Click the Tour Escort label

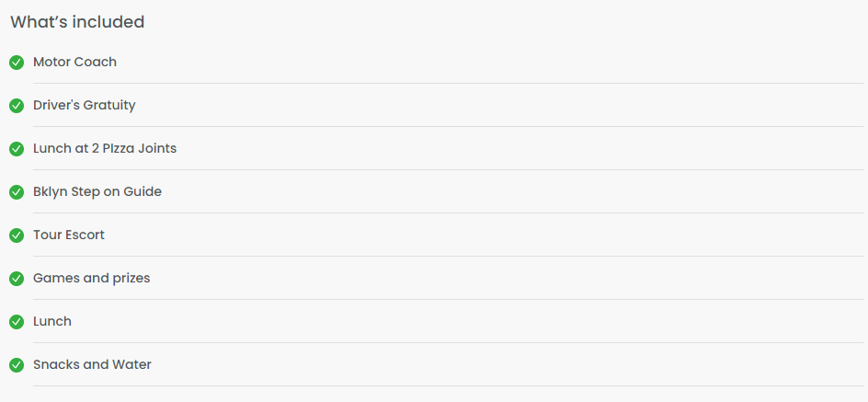click(69, 235)
